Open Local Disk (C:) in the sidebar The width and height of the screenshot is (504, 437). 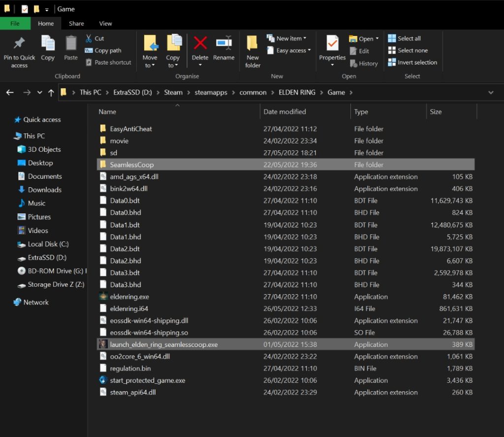pyautogui.click(x=43, y=244)
